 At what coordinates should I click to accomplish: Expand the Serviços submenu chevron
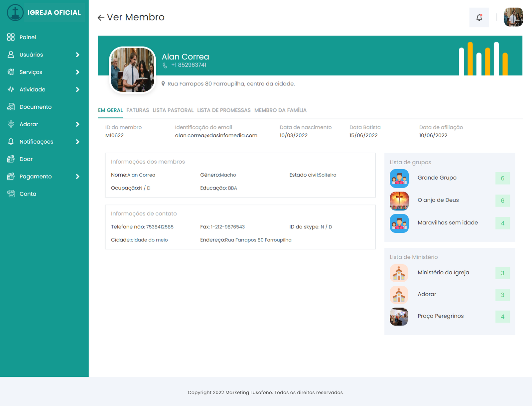77,72
